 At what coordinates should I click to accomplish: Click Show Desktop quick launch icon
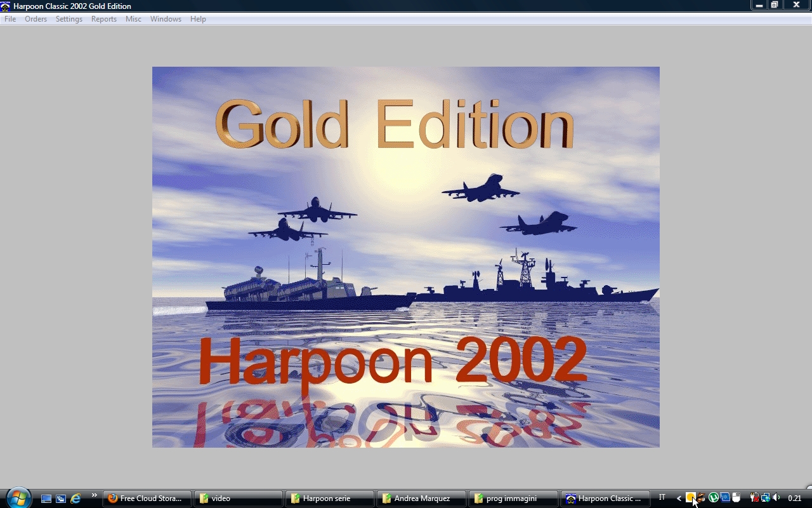46,498
